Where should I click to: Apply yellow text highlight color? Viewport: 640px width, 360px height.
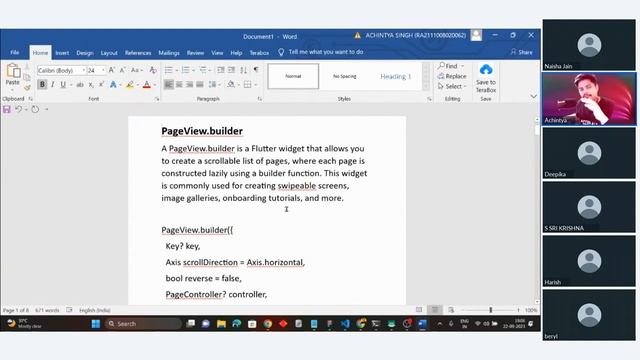[130, 84]
